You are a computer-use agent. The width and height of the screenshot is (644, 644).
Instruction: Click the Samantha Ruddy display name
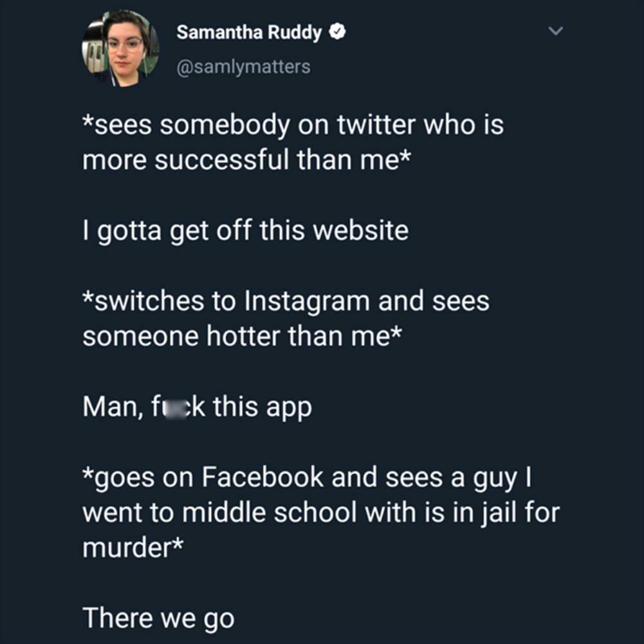[249, 32]
